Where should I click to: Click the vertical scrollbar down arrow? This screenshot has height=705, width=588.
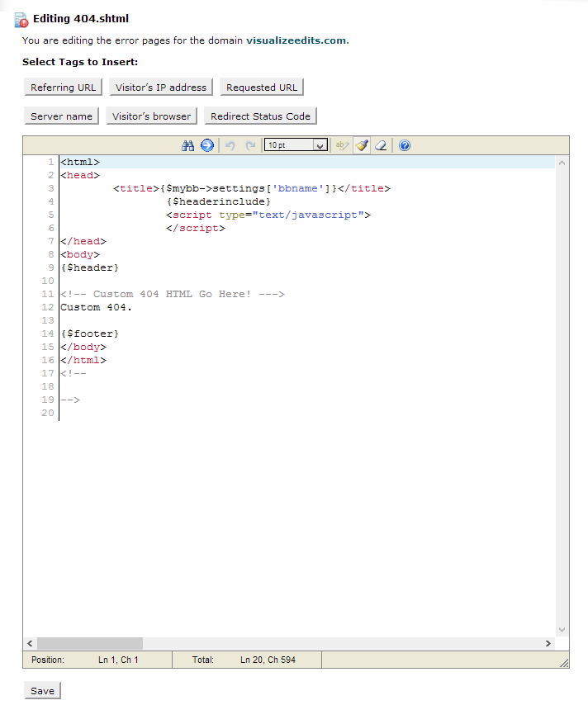[x=562, y=630]
